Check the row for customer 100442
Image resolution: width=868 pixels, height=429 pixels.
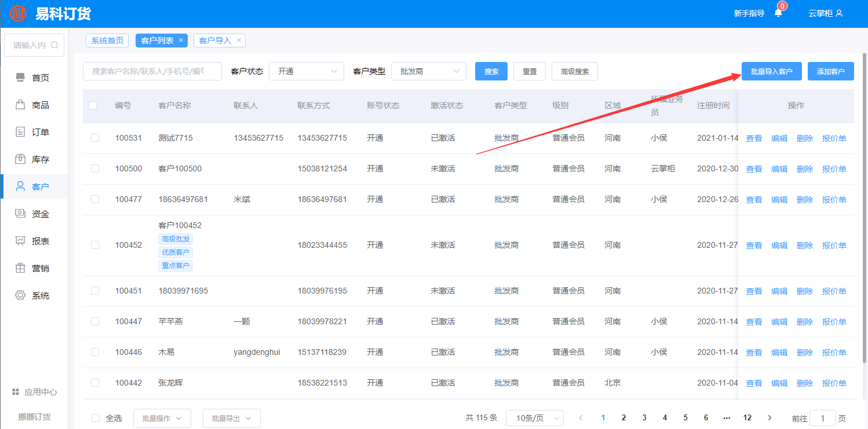95,383
